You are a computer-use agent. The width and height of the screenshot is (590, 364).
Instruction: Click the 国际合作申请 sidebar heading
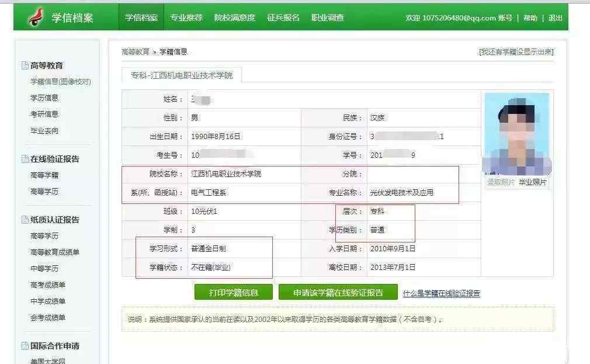(x=55, y=345)
